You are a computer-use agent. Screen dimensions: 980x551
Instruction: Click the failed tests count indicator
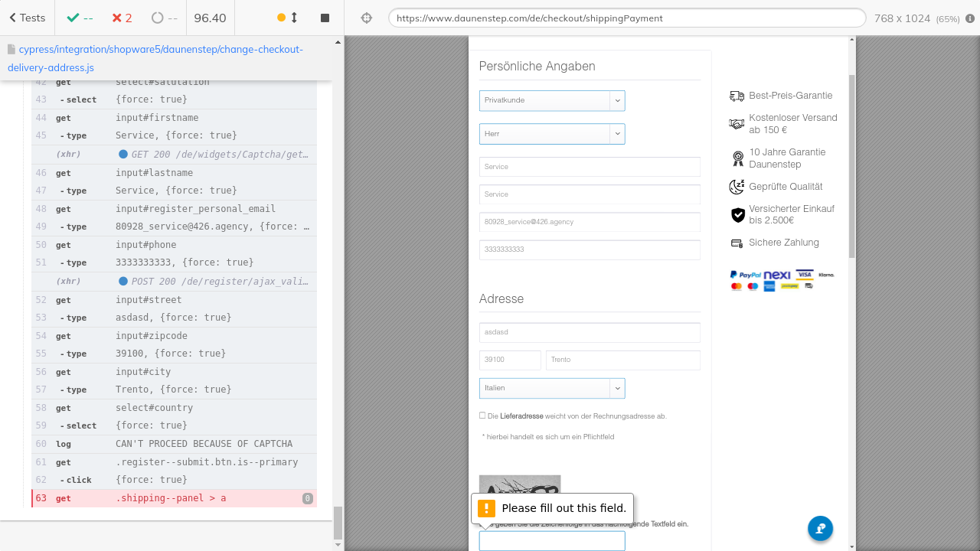pos(121,18)
